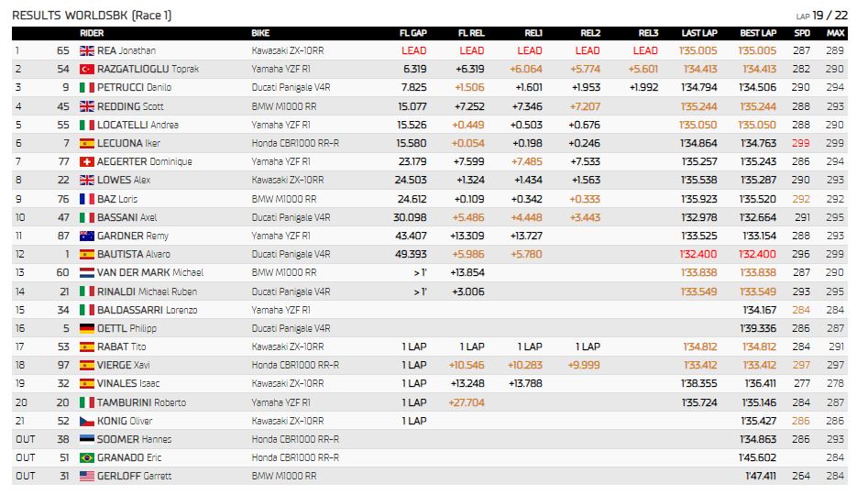Image resolution: width=868 pixels, height=495 pixels.
Task: Select rider name BAUTISTA Alvaro
Action: [x=134, y=254]
